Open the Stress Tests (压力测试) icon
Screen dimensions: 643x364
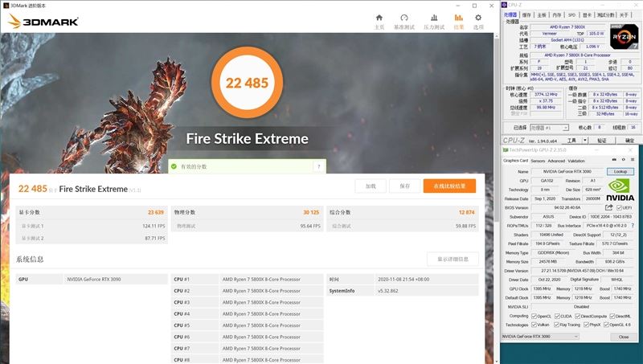point(434,18)
